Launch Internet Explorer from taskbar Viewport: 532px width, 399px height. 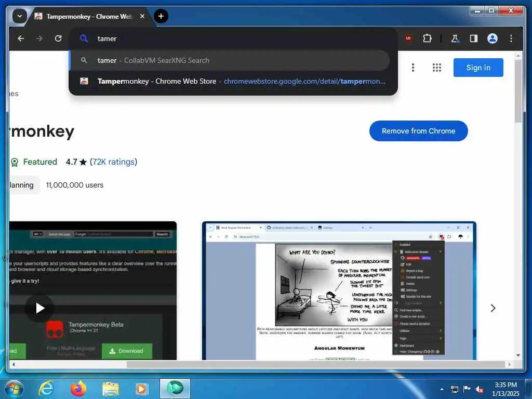46,389
